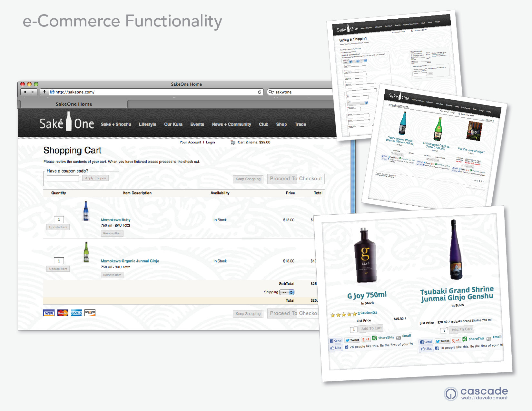This screenshot has height=411, width=532.
Task: Click Update Item for Organic Junmai Ginjo
Action: 58,269
